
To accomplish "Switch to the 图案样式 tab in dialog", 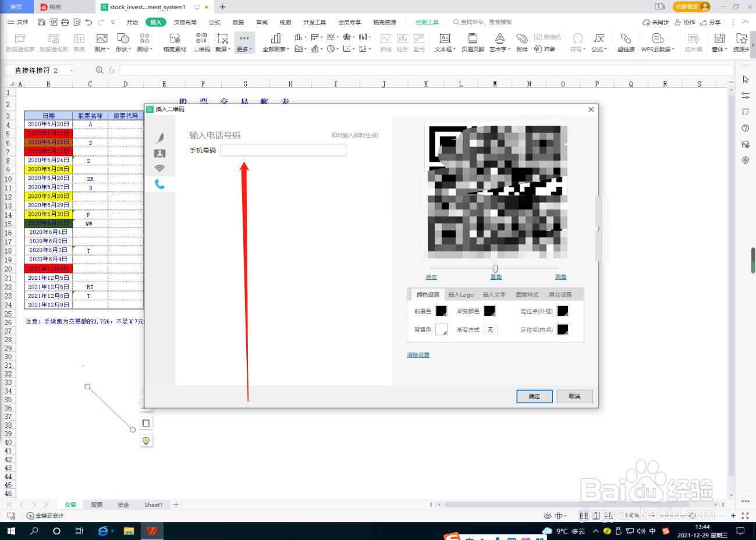I will click(527, 294).
